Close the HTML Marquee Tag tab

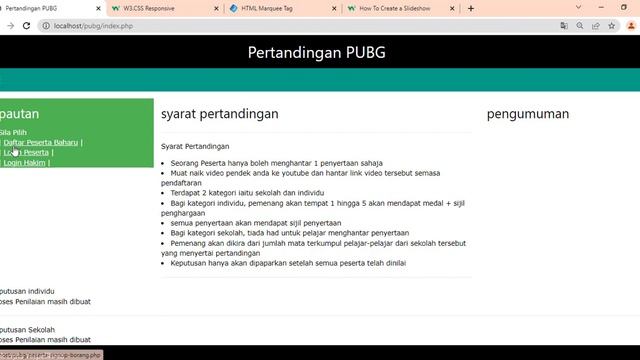point(334,8)
